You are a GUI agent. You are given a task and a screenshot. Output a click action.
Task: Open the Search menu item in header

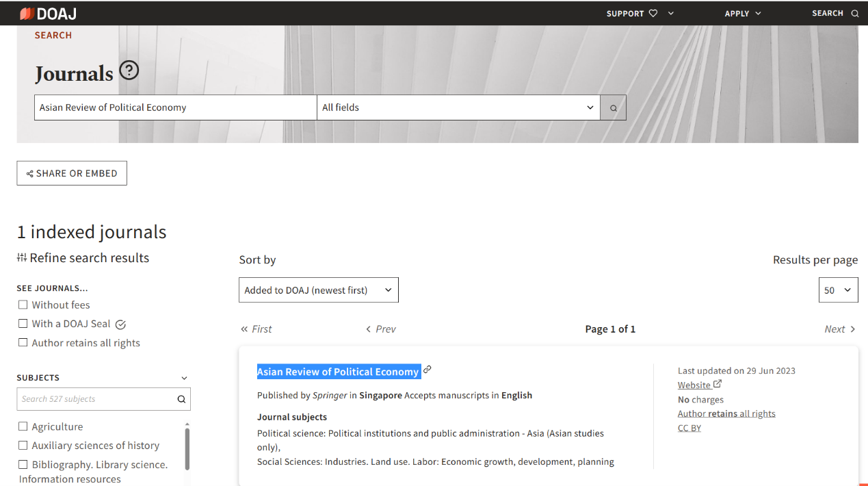pos(828,14)
